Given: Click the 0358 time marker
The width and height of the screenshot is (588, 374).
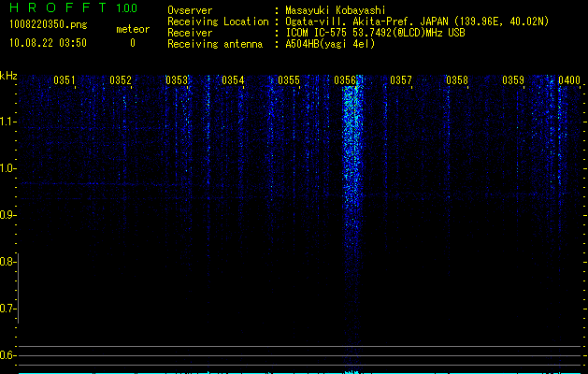Looking at the screenshot, I should click(x=457, y=80).
